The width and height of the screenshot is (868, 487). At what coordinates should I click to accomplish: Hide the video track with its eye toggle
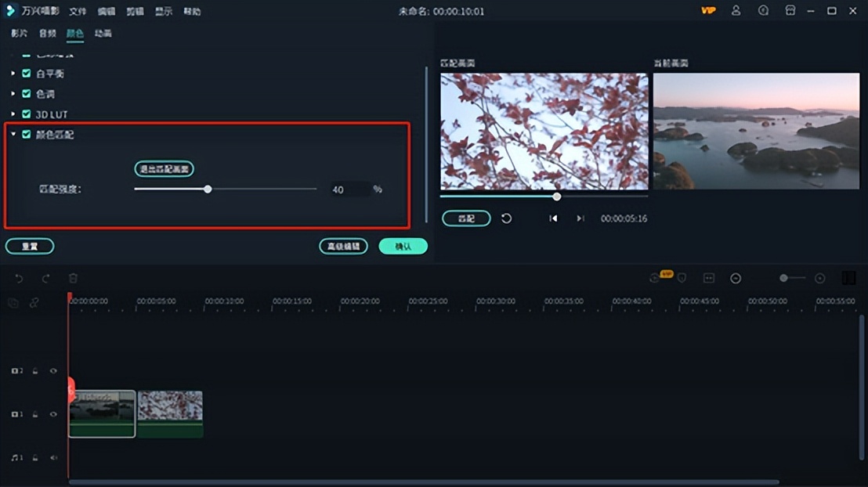(54, 414)
